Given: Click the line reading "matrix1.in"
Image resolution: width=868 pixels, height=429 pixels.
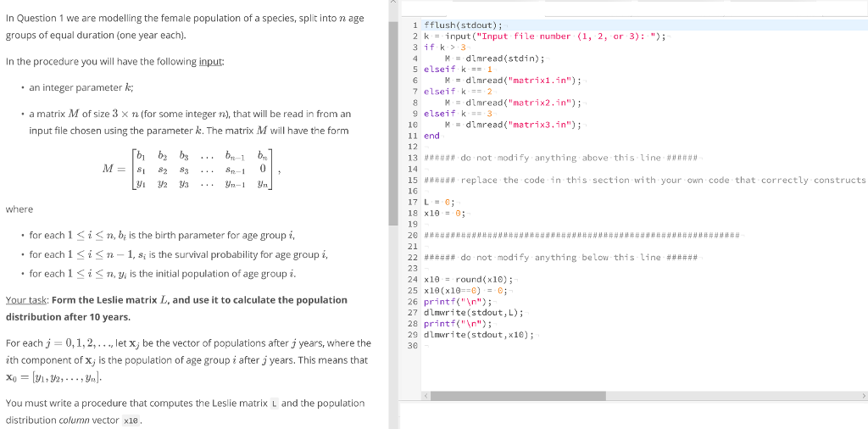Looking at the screenshot, I should (x=514, y=81).
